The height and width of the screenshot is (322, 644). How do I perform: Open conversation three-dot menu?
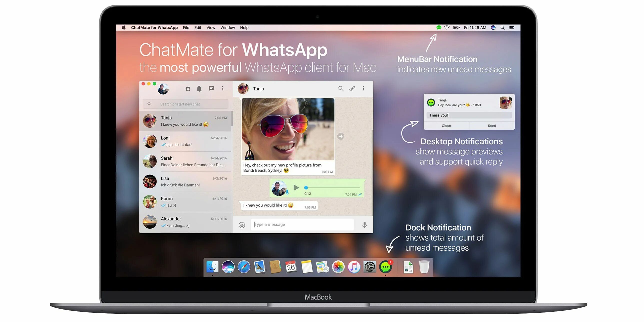pyautogui.click(x=363, y=88)
